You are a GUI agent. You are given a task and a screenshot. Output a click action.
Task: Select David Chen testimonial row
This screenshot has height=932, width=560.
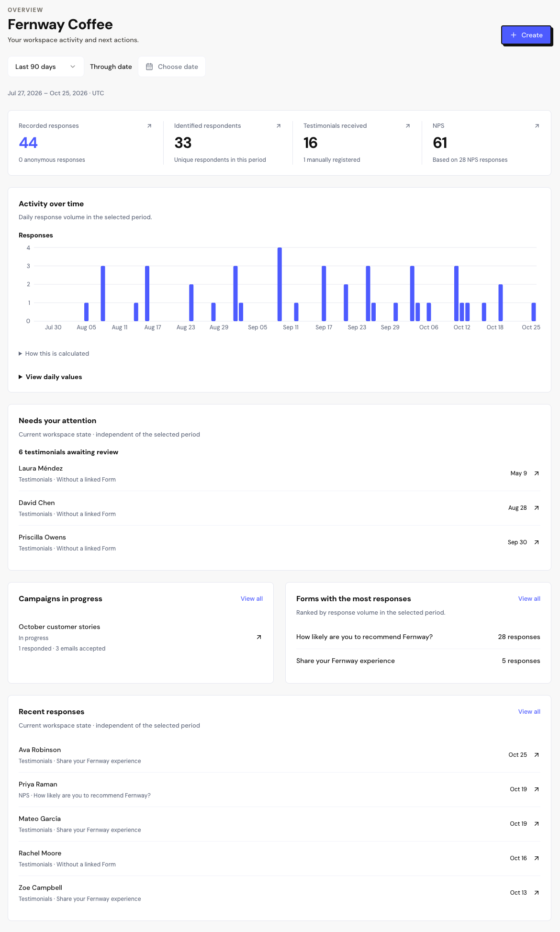(280, 508)
